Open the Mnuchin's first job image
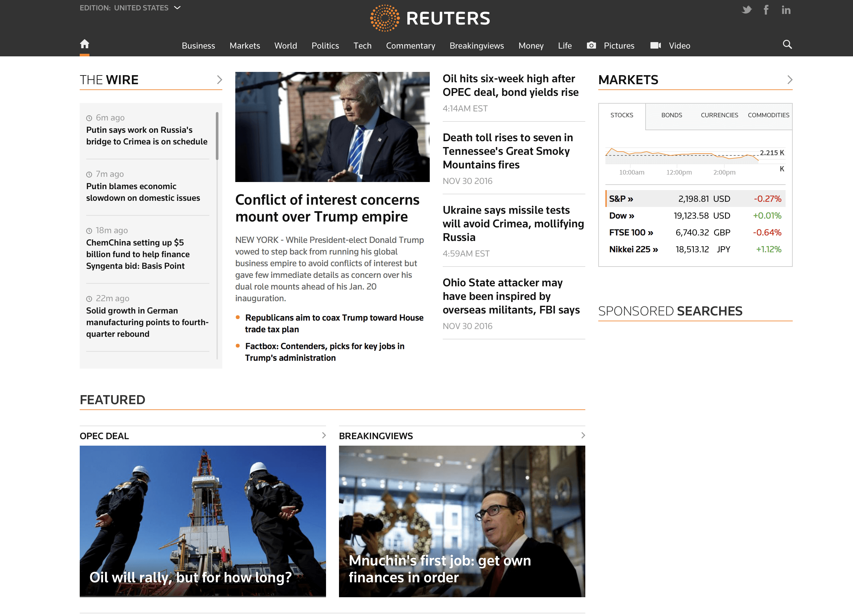 coord(462,521)
